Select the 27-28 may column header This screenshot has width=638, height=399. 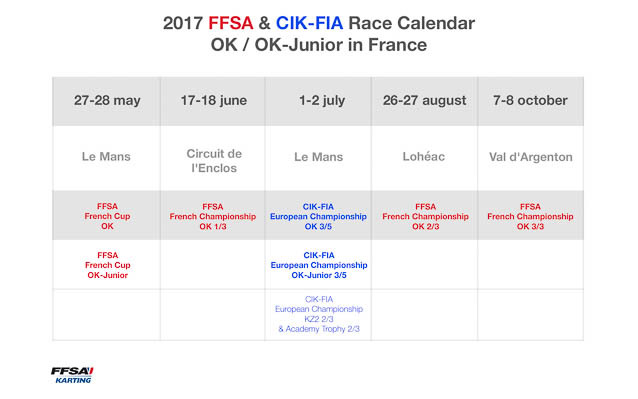pos(107,100)
